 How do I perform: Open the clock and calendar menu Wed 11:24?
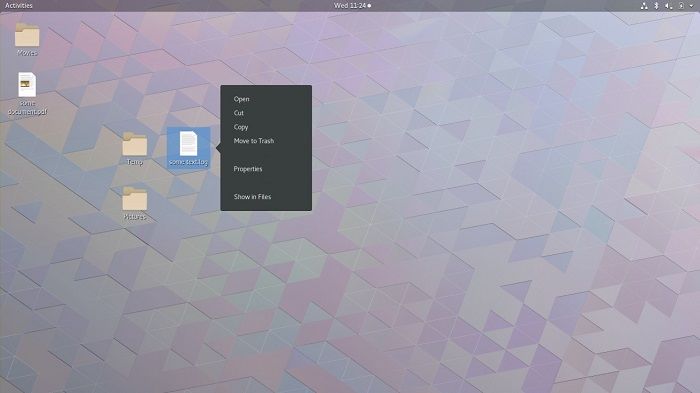point(352,6)
